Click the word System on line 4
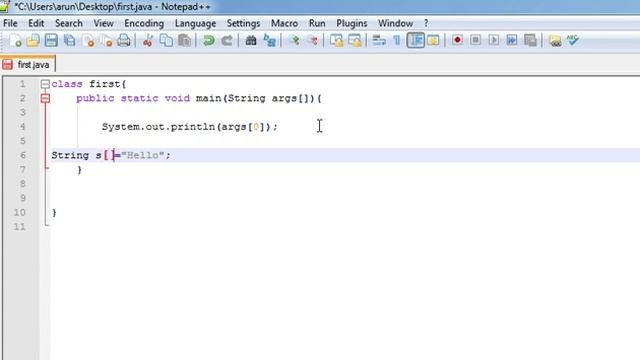Viewport: 640px width, 360px height. click(121, 127)
